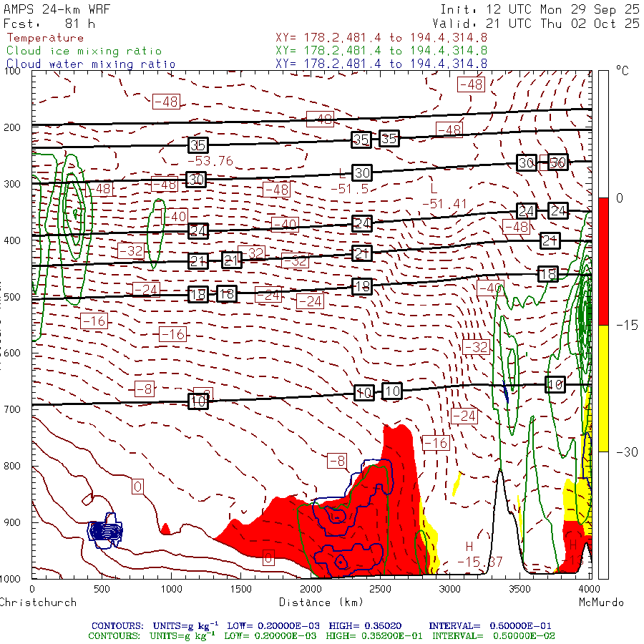Click the red XY coordinates line
Viewport: 644px width, 644px height.
381,38
